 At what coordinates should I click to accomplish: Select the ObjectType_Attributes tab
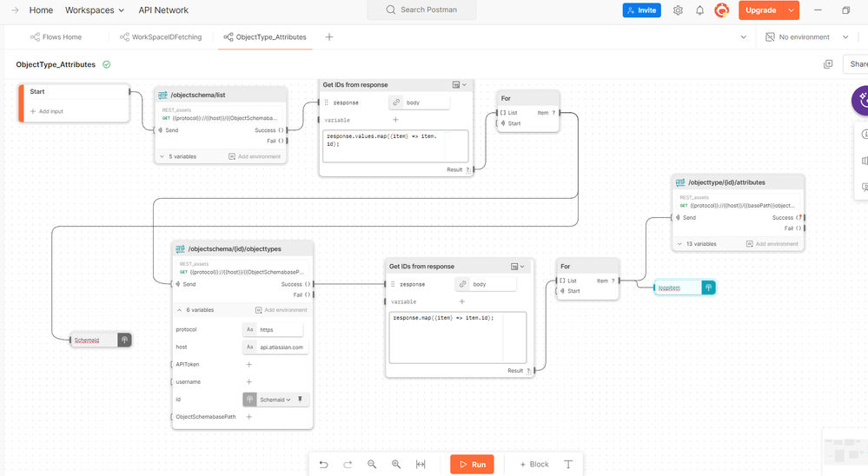265,37
